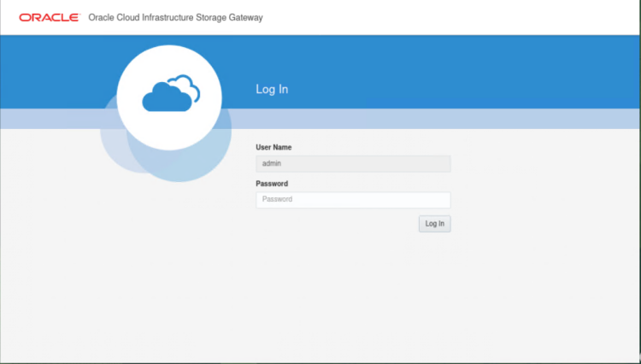This screenshot has height=364, width=641.
Task: Click the Password label above the field
Action: click(272, 184)
